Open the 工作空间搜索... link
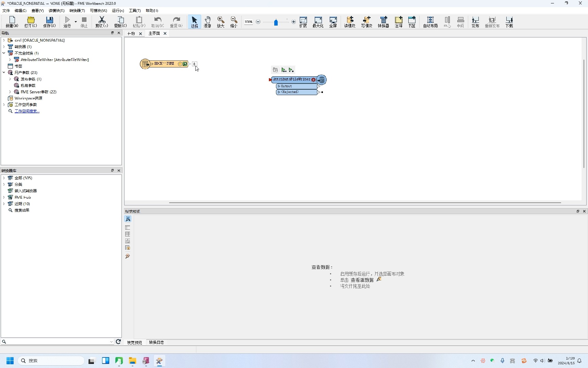The width and height of the screenshot is (588, 368). coord(27,111)
